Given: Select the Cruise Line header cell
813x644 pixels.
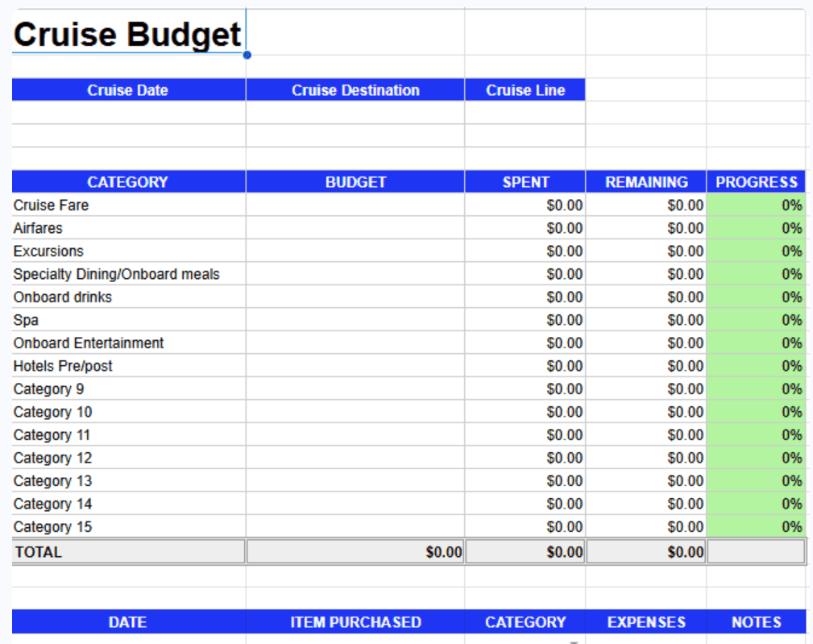Looking at the screenshot, I should [x=525, y=90].
